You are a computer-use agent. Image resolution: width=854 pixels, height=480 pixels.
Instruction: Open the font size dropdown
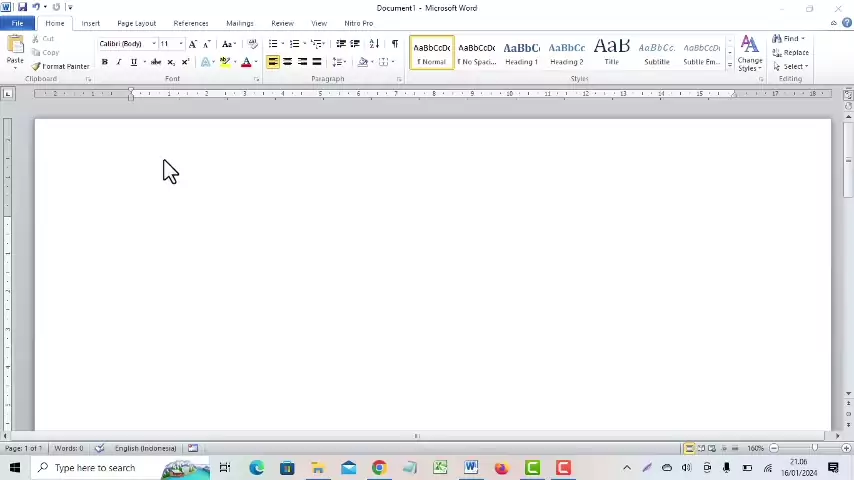(181, 44)
